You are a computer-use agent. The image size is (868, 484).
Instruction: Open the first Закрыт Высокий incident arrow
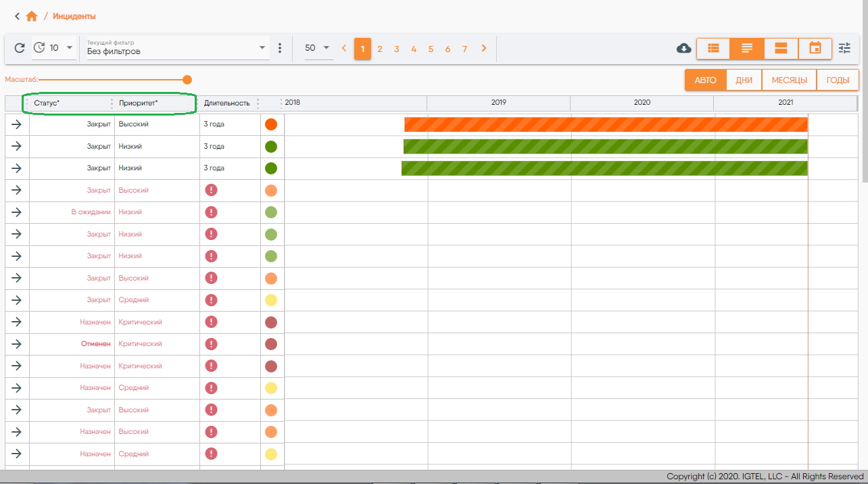click(17, 124)
